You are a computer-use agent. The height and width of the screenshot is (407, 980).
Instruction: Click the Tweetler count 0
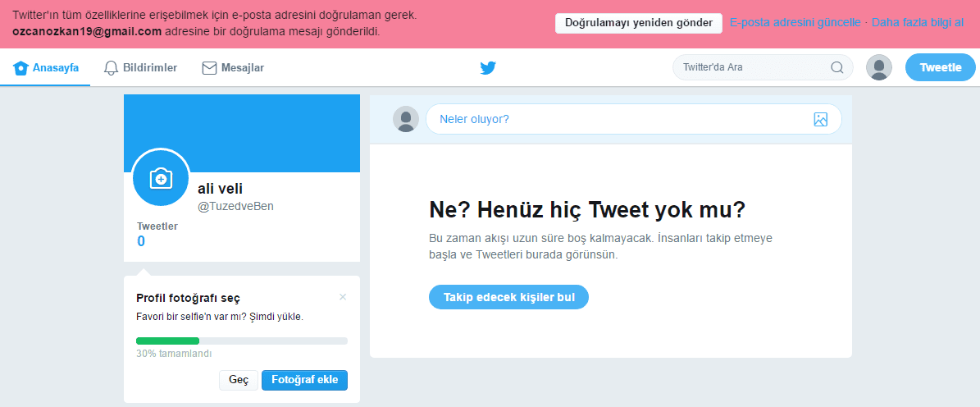[x=140, y=241]
